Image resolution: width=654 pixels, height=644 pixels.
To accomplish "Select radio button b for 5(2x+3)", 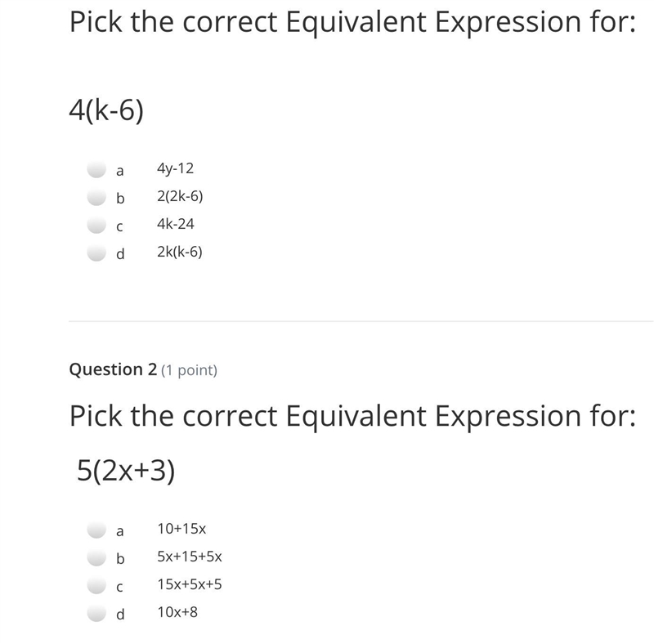I will [x=96, y=557].
